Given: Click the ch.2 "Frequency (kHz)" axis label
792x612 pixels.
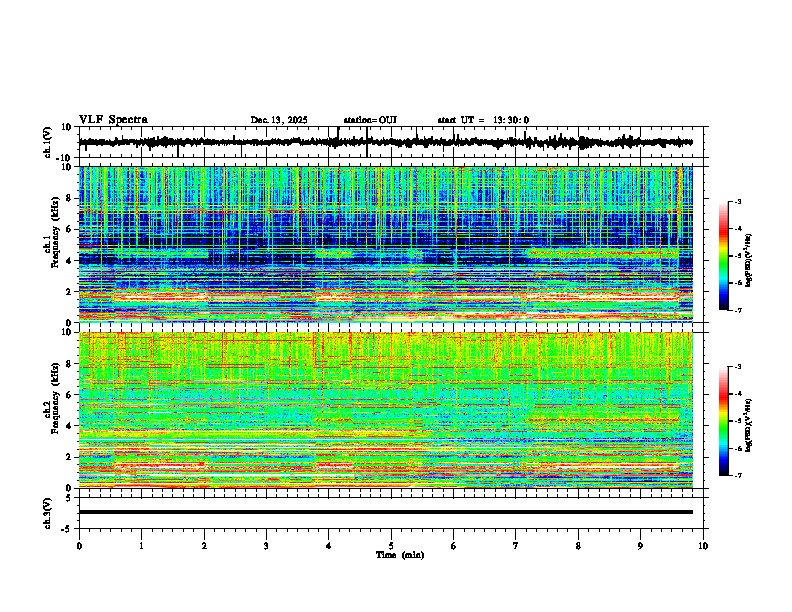Looking at the screenshot, I should click(x=55, y=398).
